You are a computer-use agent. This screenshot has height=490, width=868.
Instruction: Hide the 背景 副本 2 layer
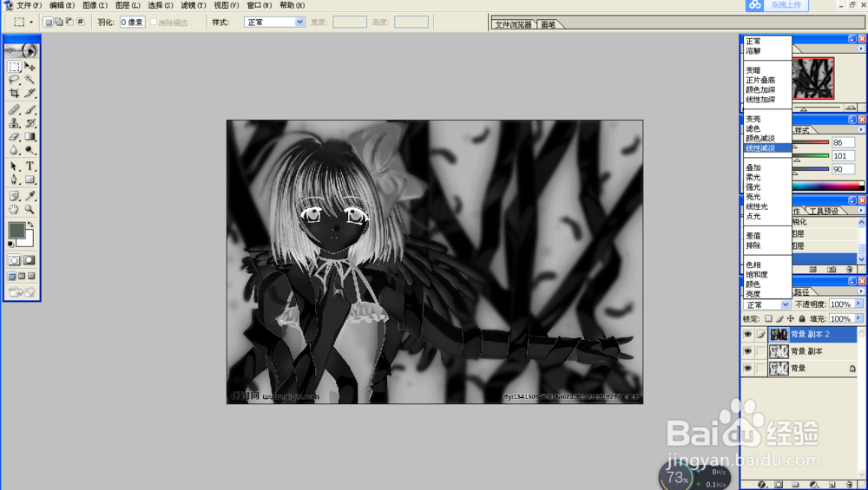pos(747,334)
